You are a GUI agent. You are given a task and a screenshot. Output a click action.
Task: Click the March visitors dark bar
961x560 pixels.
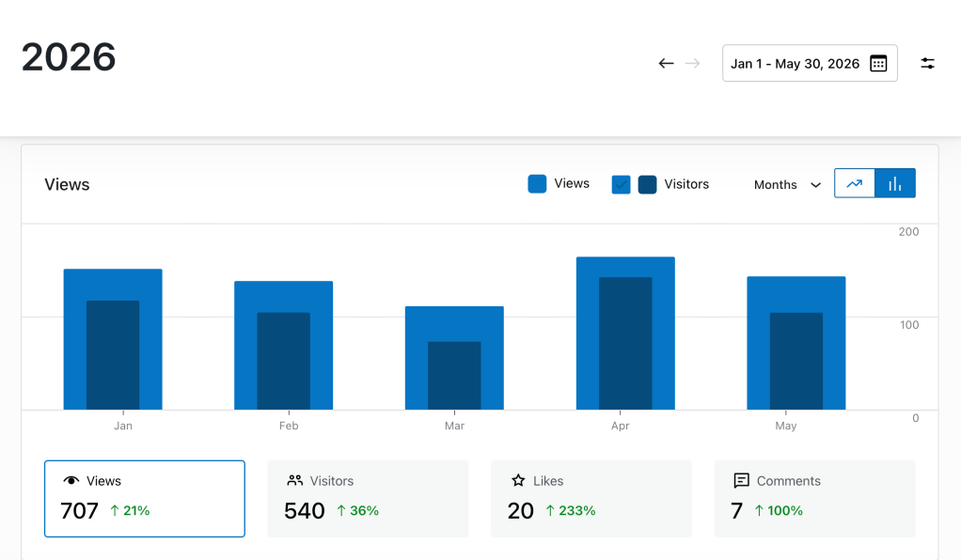click(454, 376)
